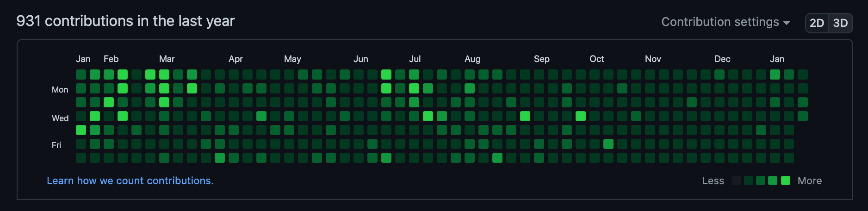Click the More legend label

[810, 180]
